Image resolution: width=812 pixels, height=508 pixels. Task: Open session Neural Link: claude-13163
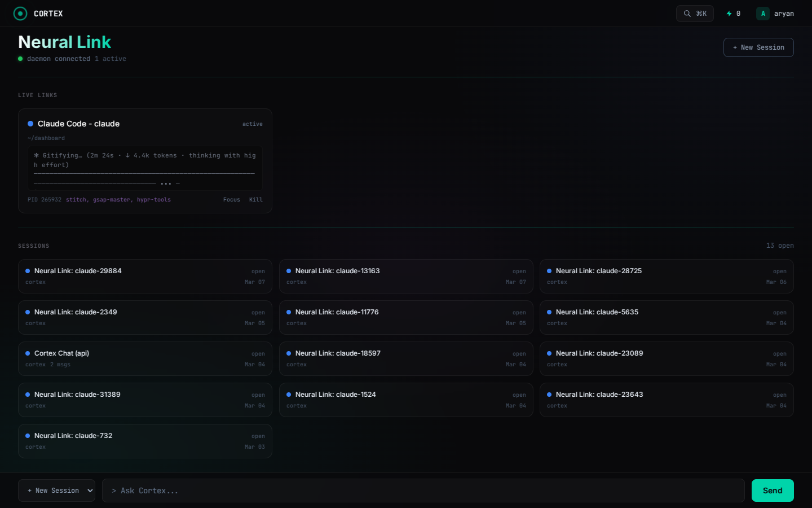click(406, 276)
